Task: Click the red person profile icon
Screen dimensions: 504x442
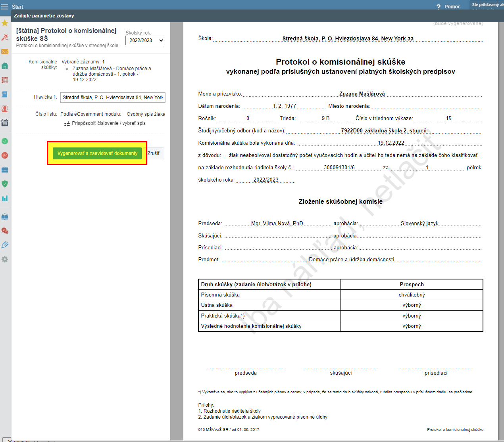Action: point(5,109)
